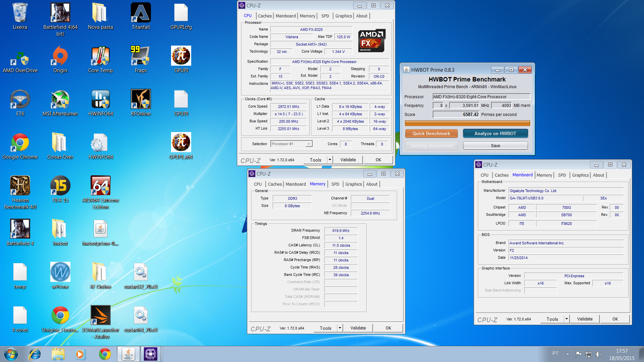Click the PT language indicator in tray

tap(555, 354)
